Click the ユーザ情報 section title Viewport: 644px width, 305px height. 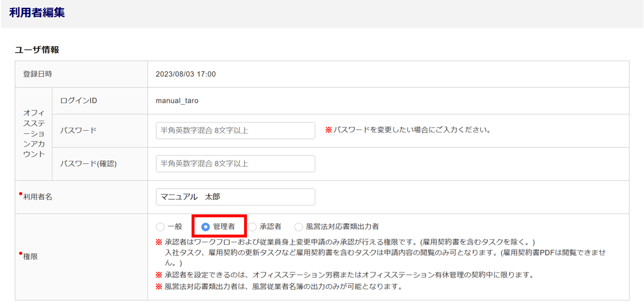click(37, 50)
